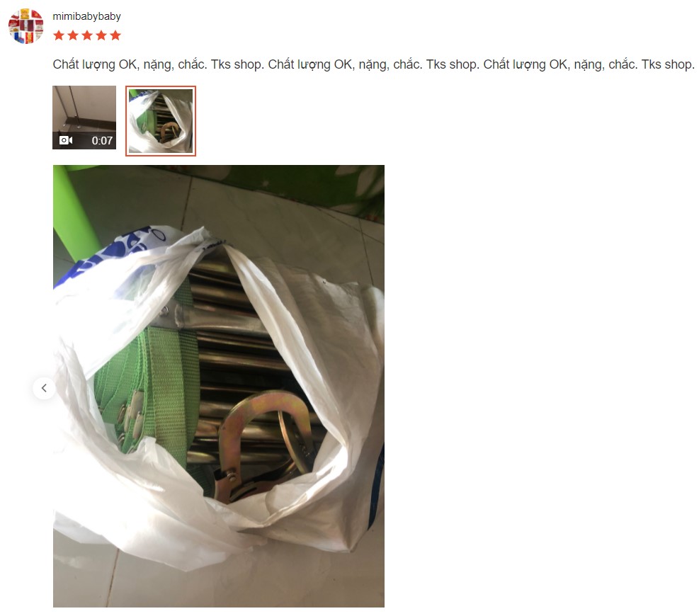Screen dimensions: 699x616
Task: Click the enlarged review photo of bag
Action: click(218, 386)
